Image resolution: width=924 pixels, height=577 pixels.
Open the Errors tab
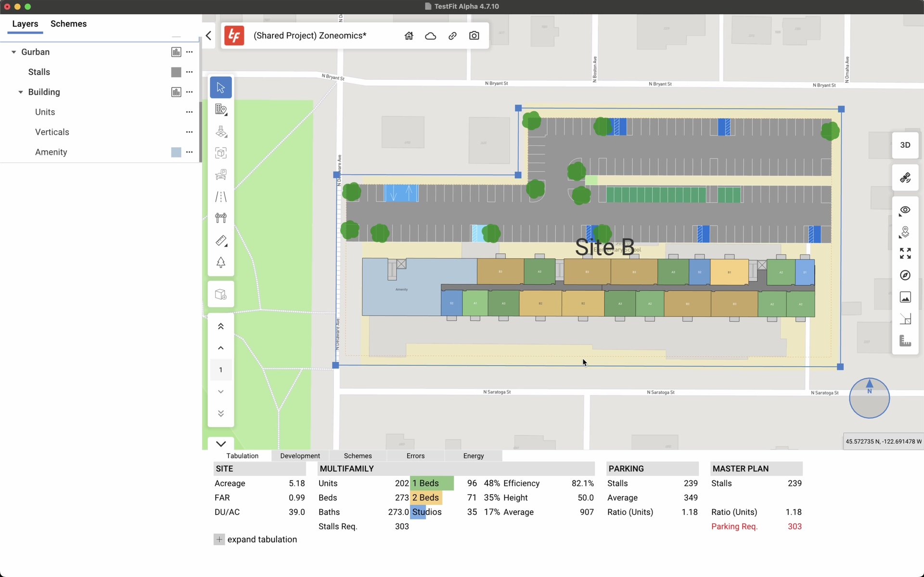click(415, 456)
